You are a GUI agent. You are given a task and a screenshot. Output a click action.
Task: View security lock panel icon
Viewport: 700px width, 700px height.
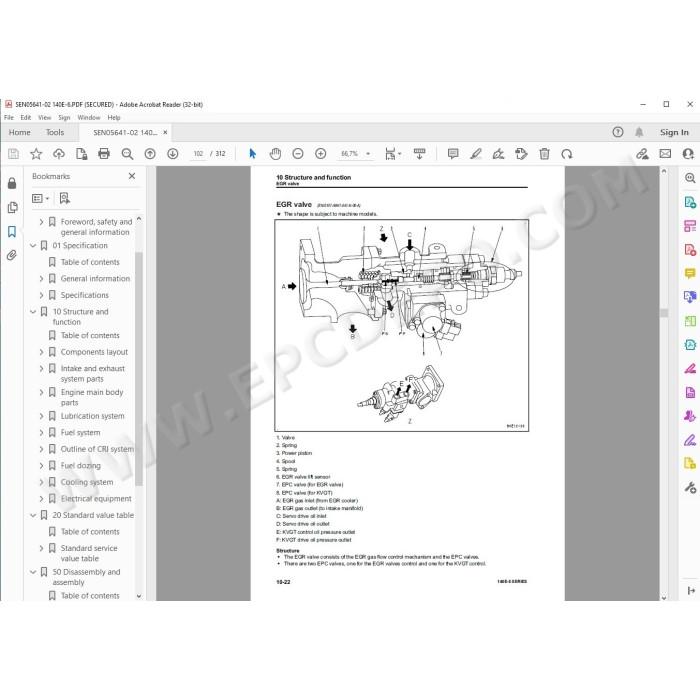(12, 183)
